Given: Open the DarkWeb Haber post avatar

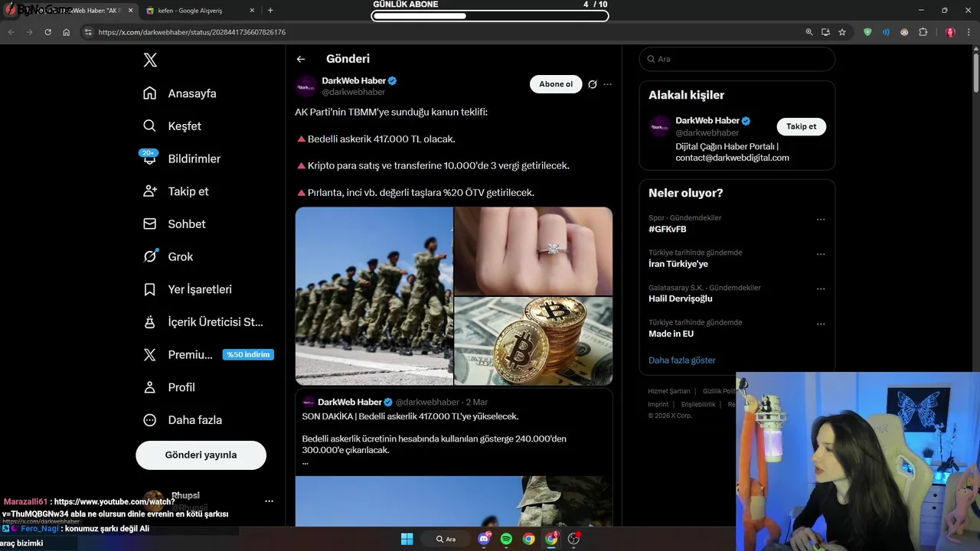Looking at the screenshot, I should (306, 86).
